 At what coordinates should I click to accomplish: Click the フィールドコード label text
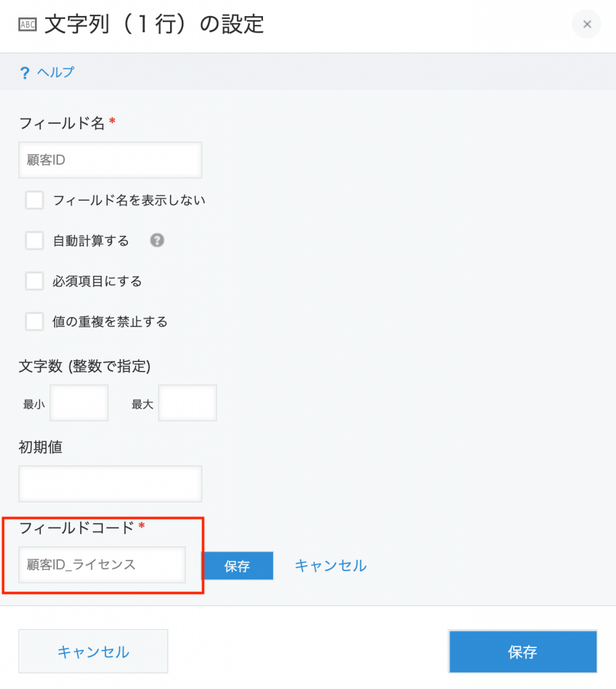[x=77, y=528]
